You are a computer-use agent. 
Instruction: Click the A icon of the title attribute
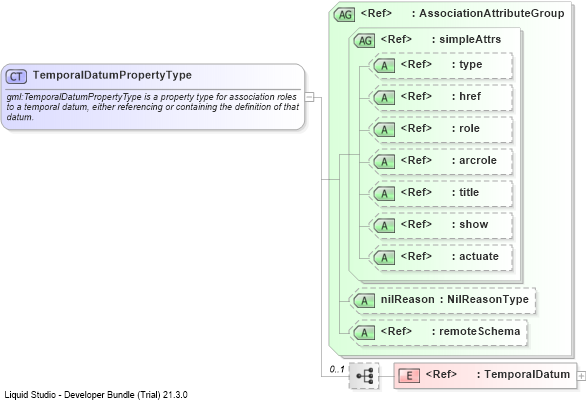384,194
